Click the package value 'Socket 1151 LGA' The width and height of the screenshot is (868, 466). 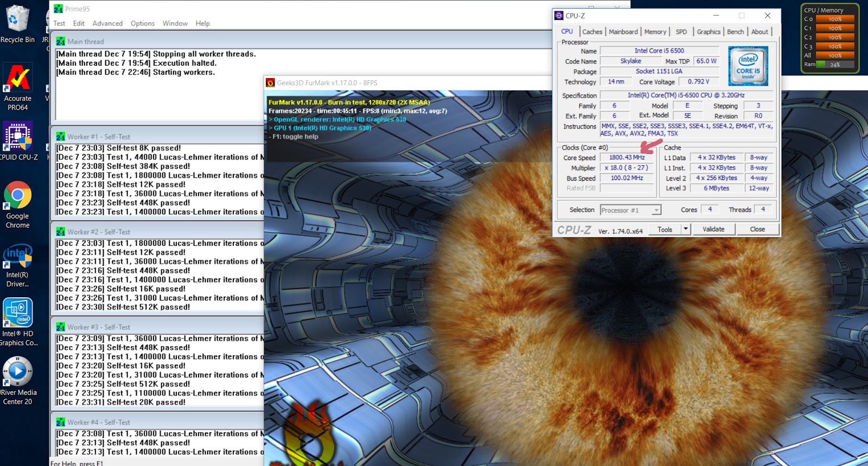[659, 72]
